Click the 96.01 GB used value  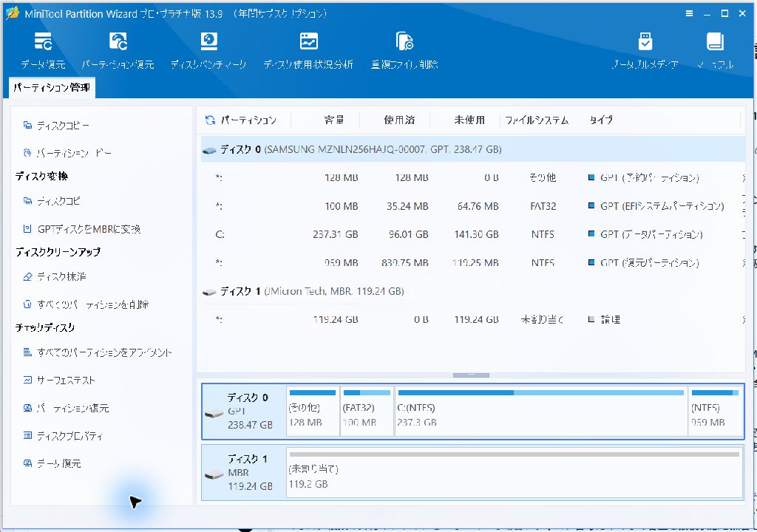tap(408, 234)
